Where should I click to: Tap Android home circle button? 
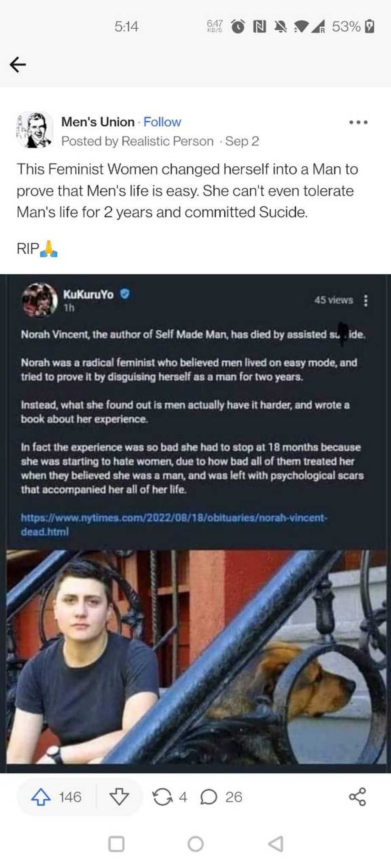pyautogui.click(x=195, y=844)
